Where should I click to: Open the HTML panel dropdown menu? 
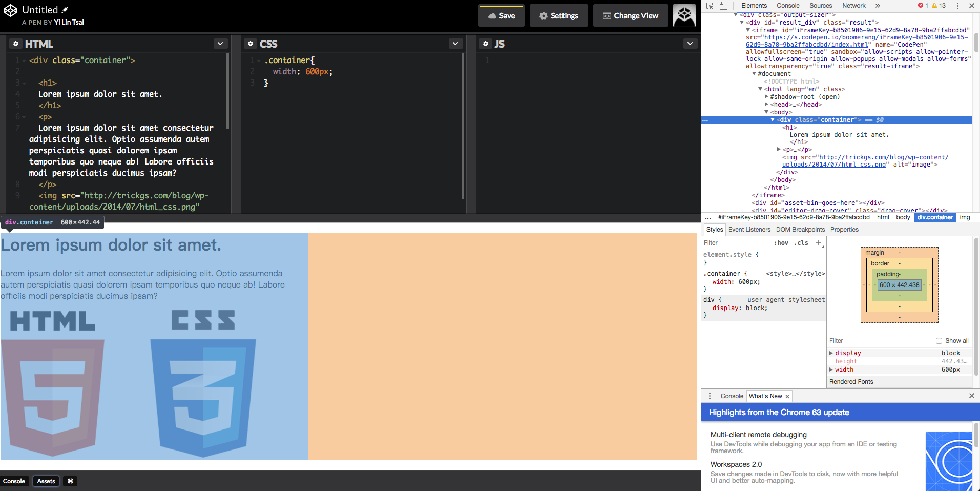click(x=220, y=44)
